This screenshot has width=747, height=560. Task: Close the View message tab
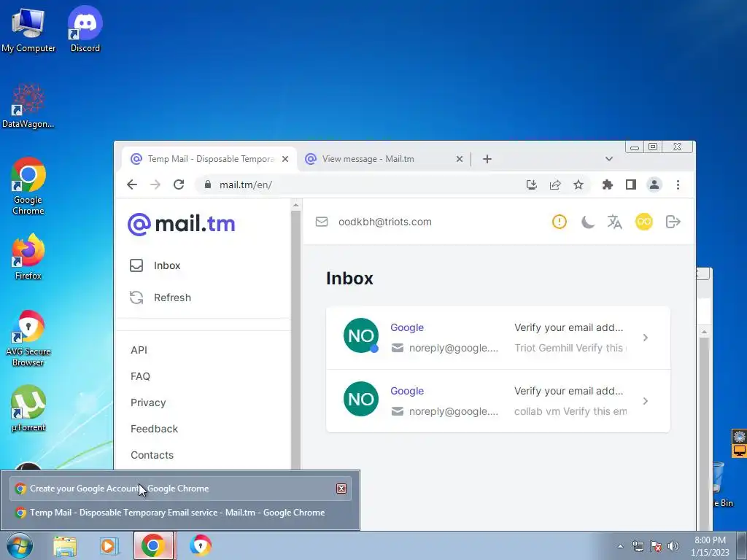(x=460, y=159)
